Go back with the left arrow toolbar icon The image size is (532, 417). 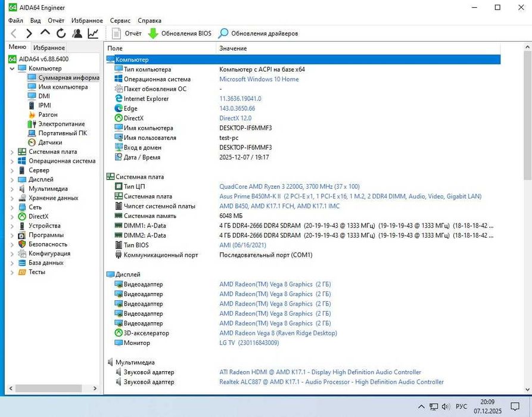pyautogui.click(x=14, y=33)
